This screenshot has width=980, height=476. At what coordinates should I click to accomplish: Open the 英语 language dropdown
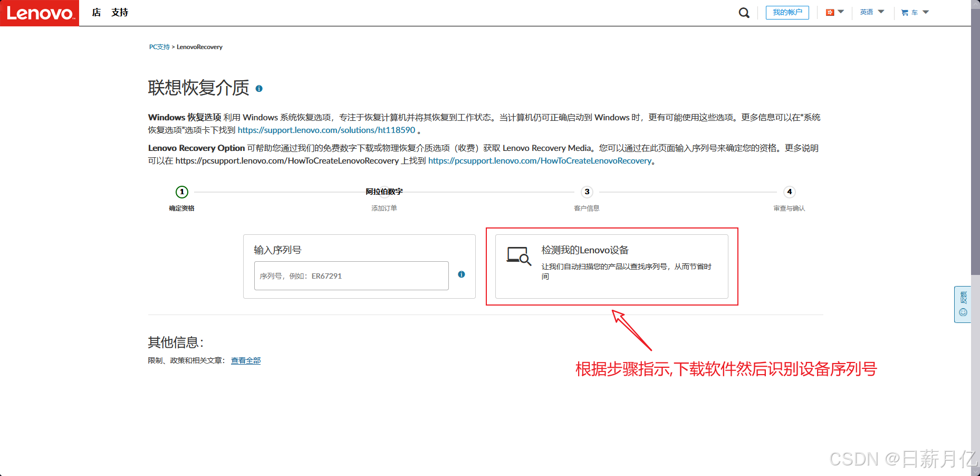pos(872,12)
